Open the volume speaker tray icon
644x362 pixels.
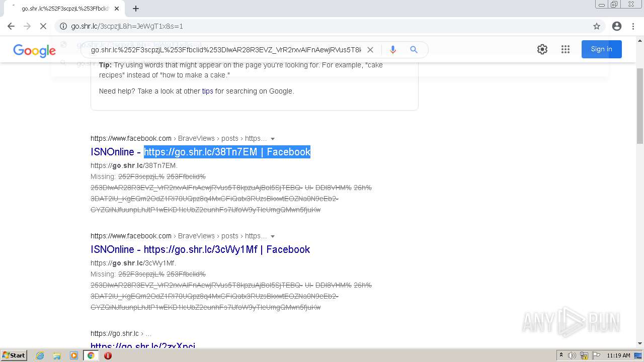tap(572, 355)
